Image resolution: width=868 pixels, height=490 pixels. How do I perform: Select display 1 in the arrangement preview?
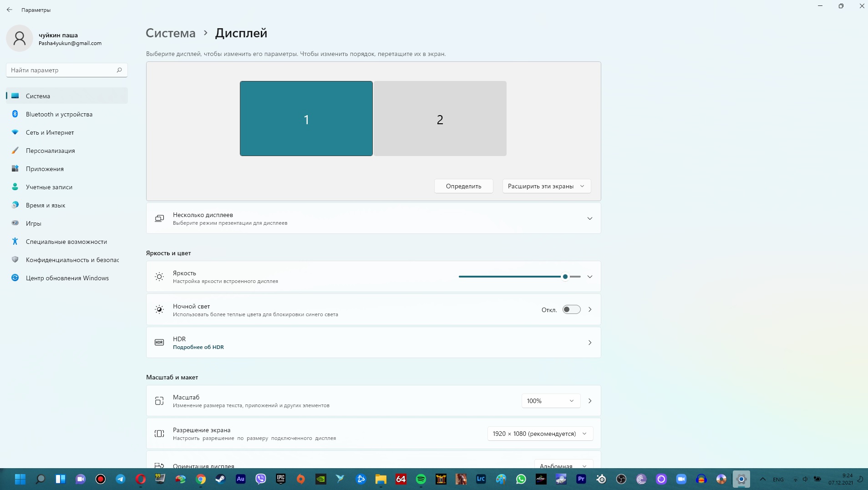pyautogui.click(x=306, y=118)
